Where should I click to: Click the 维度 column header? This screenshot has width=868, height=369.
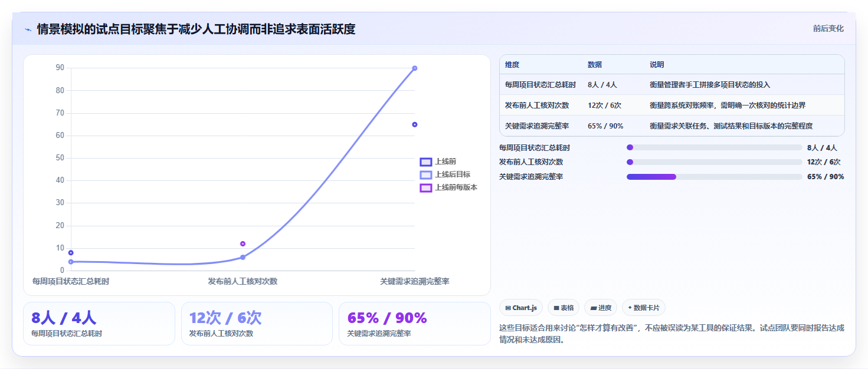point(512,64)
